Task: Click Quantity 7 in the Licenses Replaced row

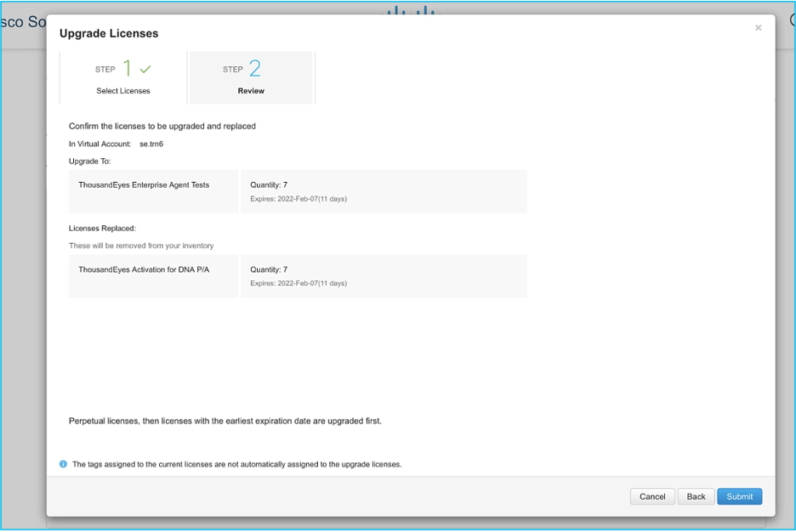Action: pyautogui.click(x=269, y=269)
